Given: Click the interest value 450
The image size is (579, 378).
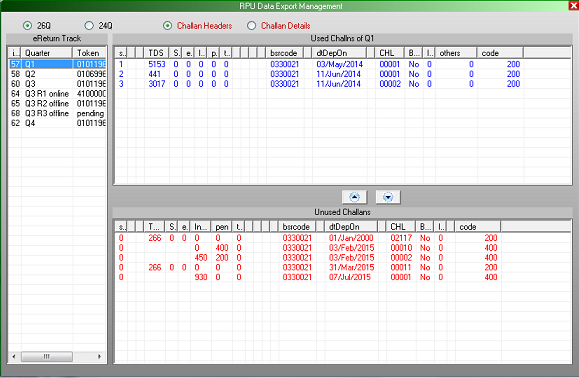Looking at the screenshot, I should [201, 258].
